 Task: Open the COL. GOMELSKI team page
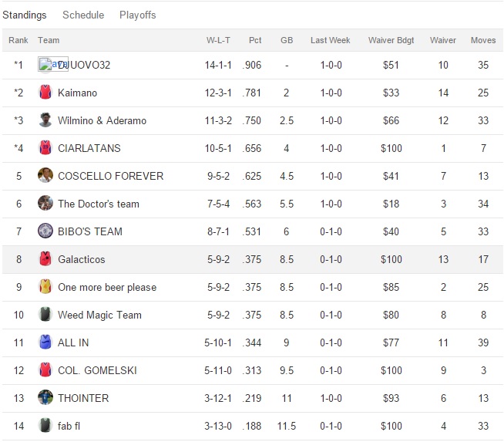pyautogui.click(x=97, y=370)
